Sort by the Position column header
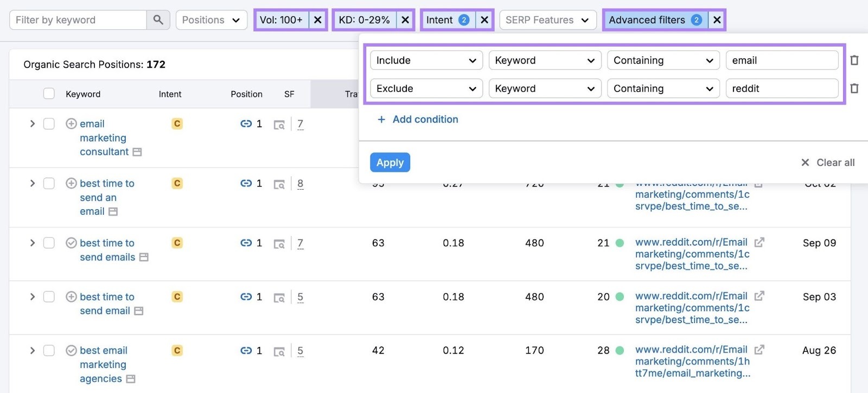Image resolution: width=868 pixels, height=393 pixels. point(246,94)
